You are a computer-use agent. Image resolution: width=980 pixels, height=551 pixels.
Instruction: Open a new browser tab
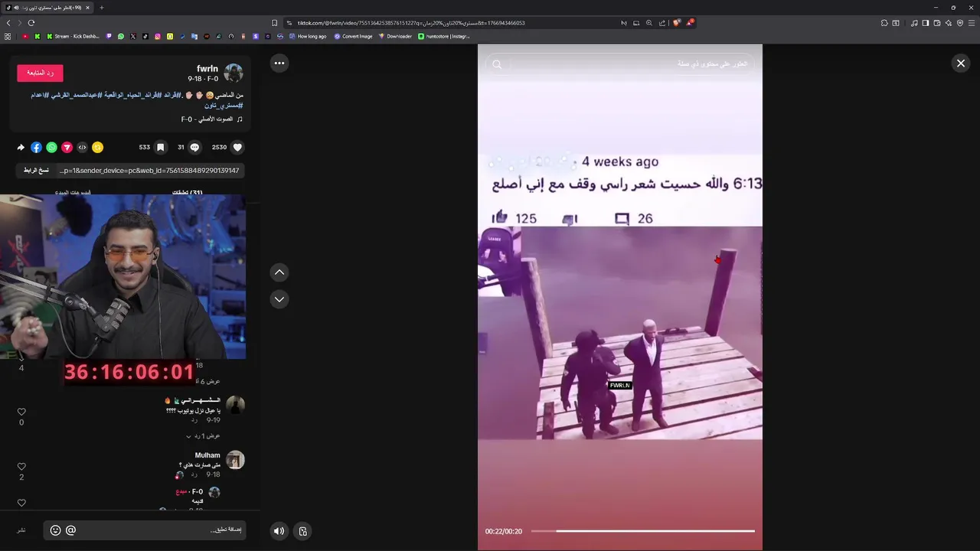coord(101,8)
